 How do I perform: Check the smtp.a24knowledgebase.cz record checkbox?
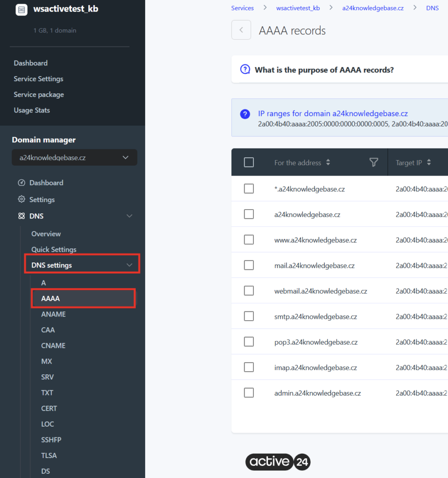249,316
